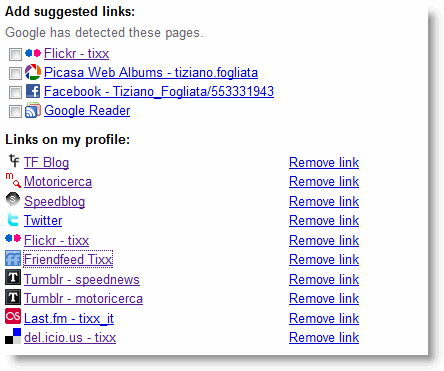
Task: Open the Picasa Web Albums tiziano.fogliata link
Action: tap(151, 73)
